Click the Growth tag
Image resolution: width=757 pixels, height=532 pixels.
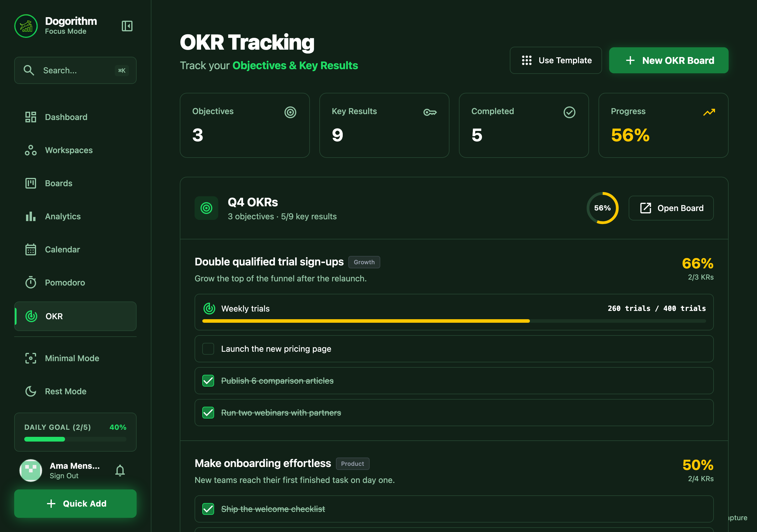point(364,262)
